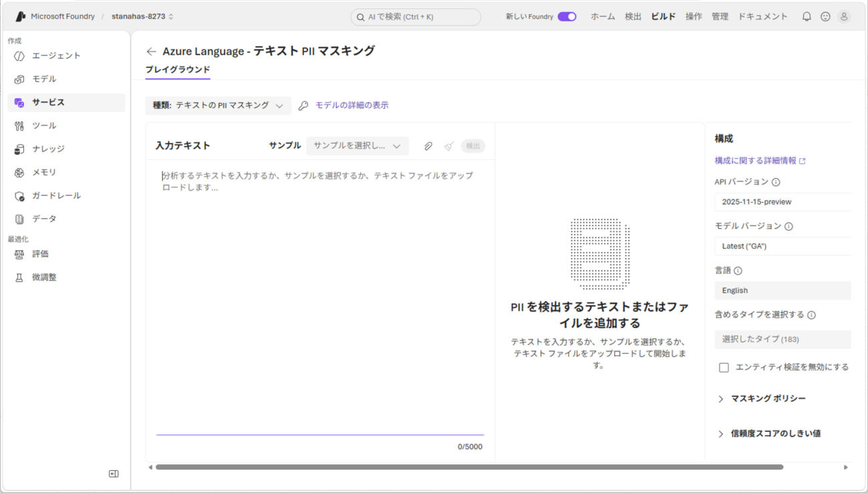Click the broom clear text icon
This screenshot has width=868, height=493.
point(449,146)
